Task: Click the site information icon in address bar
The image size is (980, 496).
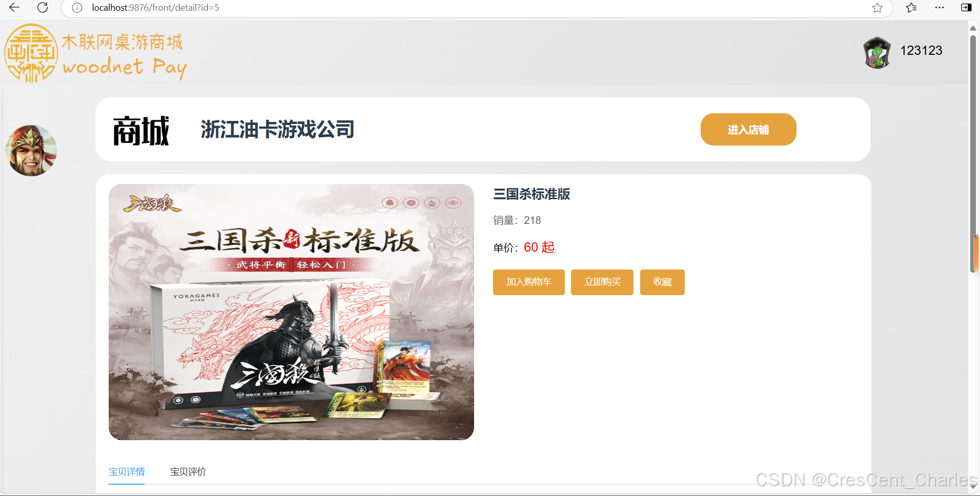Action: pos(77,8)
